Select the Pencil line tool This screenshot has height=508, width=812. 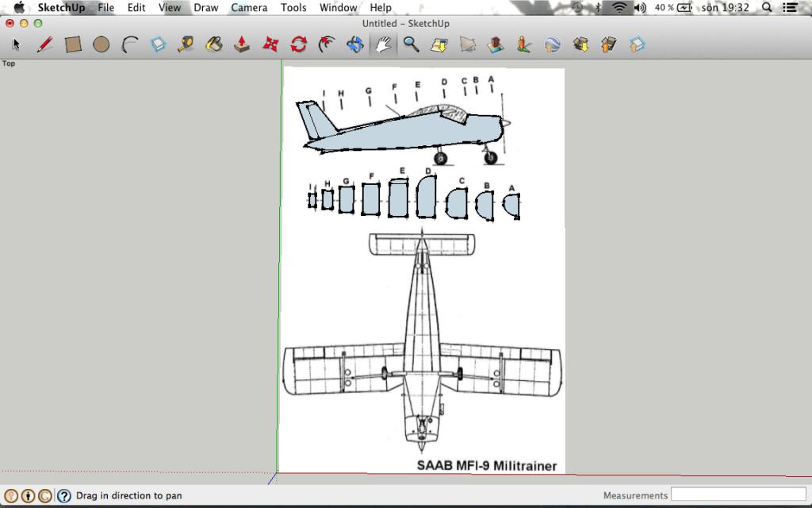coord(44,44)
